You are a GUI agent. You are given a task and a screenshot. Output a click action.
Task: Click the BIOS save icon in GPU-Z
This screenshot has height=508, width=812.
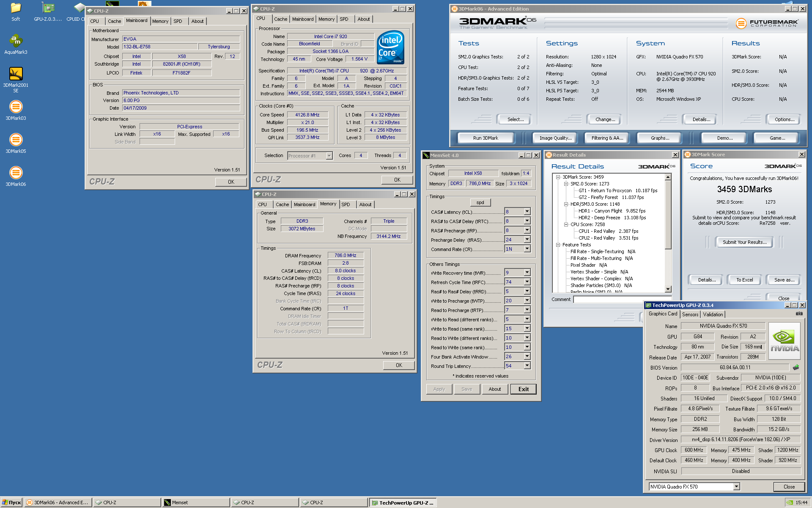[796, 367]
